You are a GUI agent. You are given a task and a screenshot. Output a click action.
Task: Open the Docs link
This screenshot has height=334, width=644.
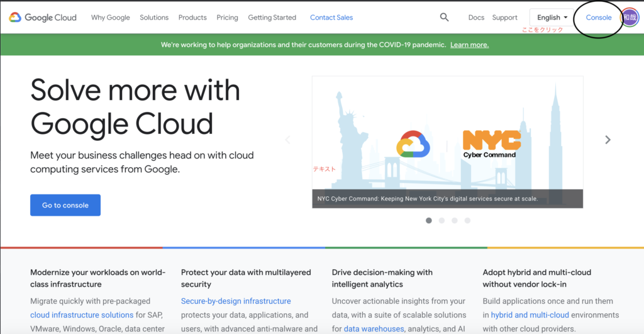(x=476, y=17)
